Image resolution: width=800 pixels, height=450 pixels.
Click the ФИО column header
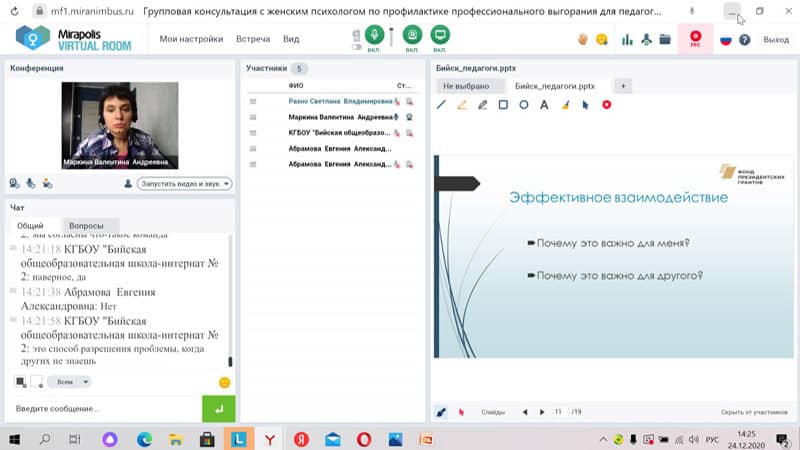(x=296, y=86)
